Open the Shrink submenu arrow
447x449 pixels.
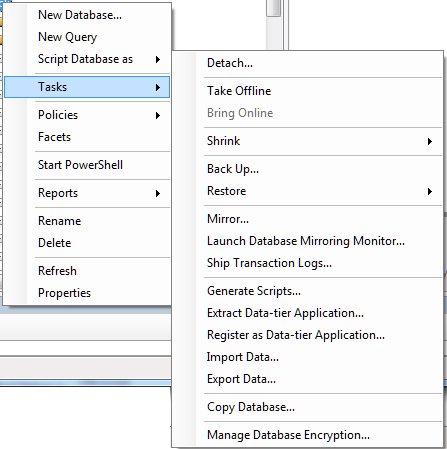tap(430, 142)
